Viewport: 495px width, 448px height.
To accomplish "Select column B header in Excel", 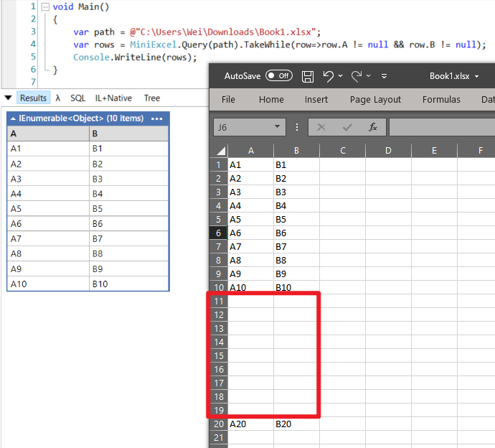I will point(296,151).
